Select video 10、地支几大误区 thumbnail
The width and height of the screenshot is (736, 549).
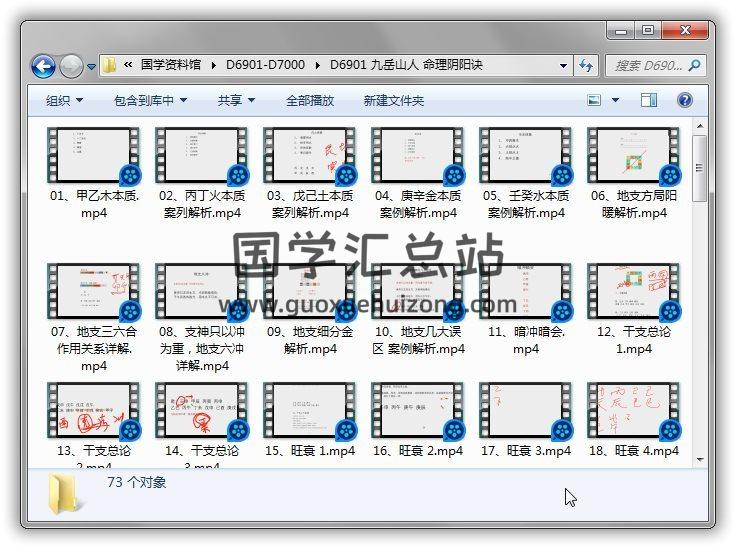pyautogui.click(x=417, y=291)
